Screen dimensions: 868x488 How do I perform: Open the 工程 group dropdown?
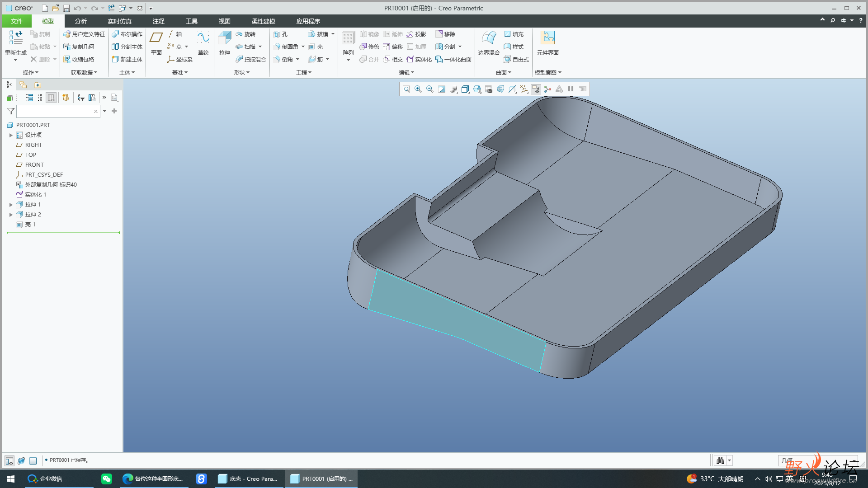(304, 72)
